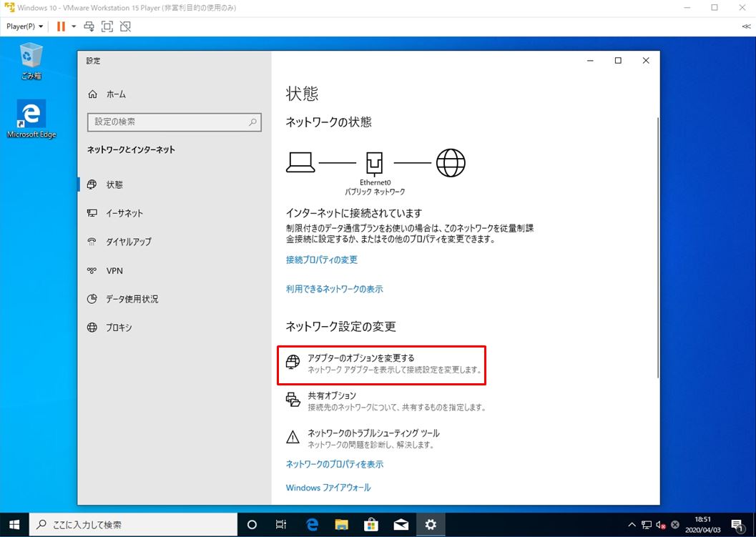Go to ホーム in Settings
Screen dimensions: 756x537
pyautogui.click(x=116, y=94)
